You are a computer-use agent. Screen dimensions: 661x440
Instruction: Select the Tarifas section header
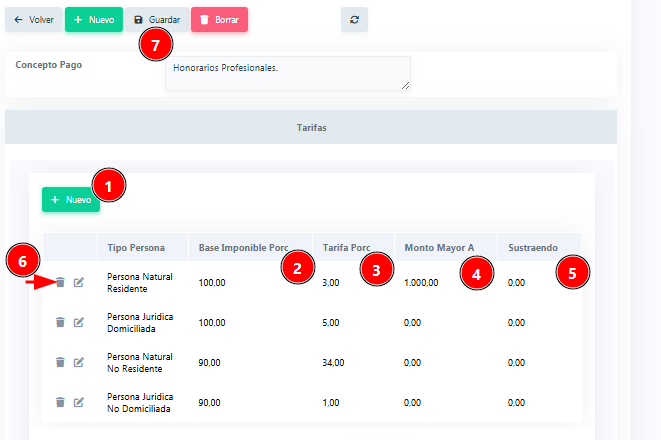click(311, 128)
